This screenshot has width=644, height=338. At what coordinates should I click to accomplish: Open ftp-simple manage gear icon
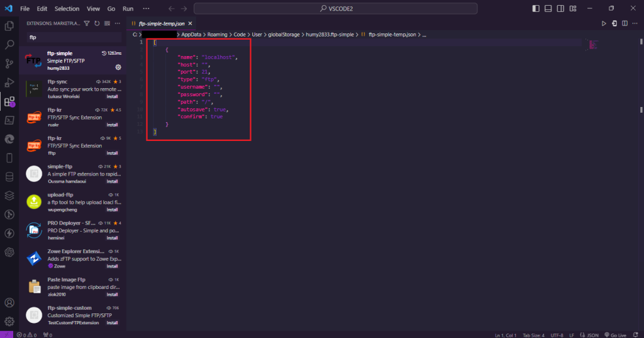point(118,67)
